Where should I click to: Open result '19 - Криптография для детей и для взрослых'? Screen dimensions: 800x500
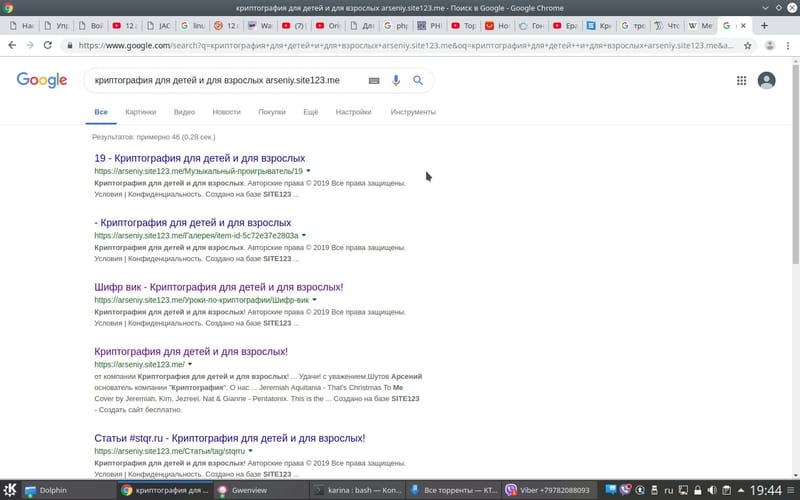(199, 158)
